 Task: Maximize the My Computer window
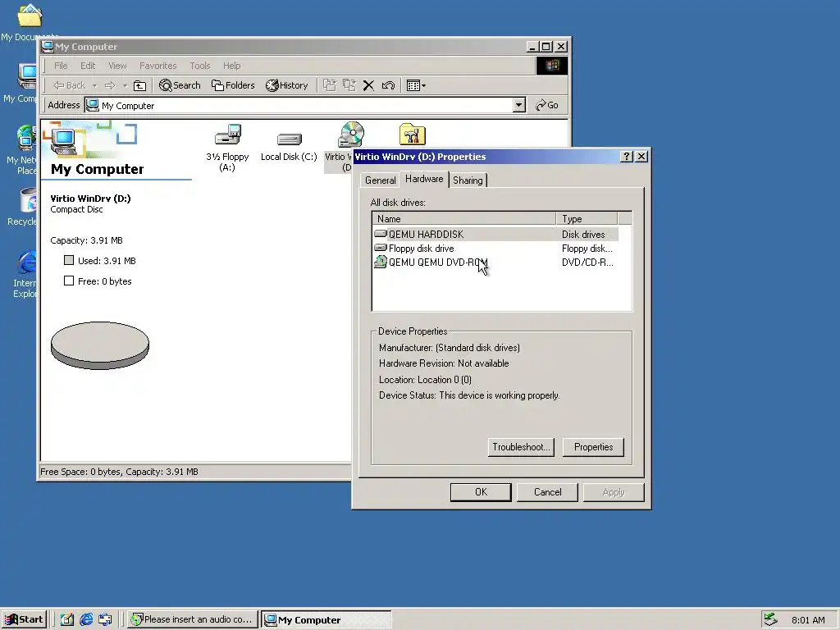pyautogui.click(x=546, y=47)
